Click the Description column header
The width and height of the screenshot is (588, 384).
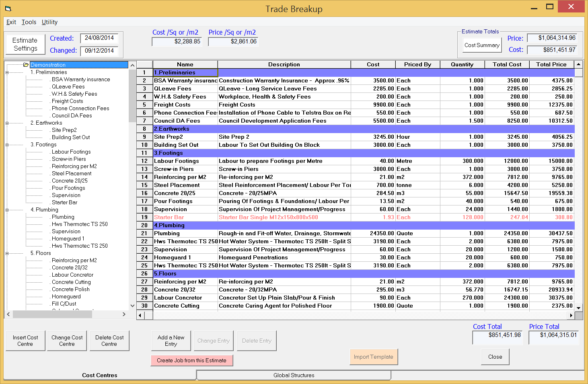(284, 64)
